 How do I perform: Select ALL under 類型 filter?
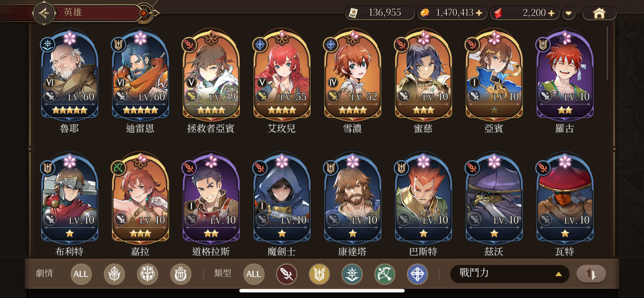(x=254, y=274)
